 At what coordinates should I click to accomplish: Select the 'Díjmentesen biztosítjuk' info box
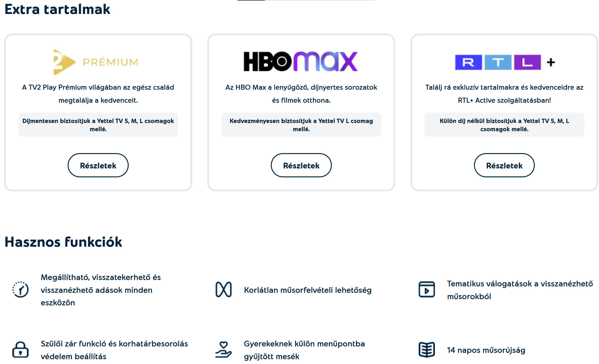[x=98, y=125]
